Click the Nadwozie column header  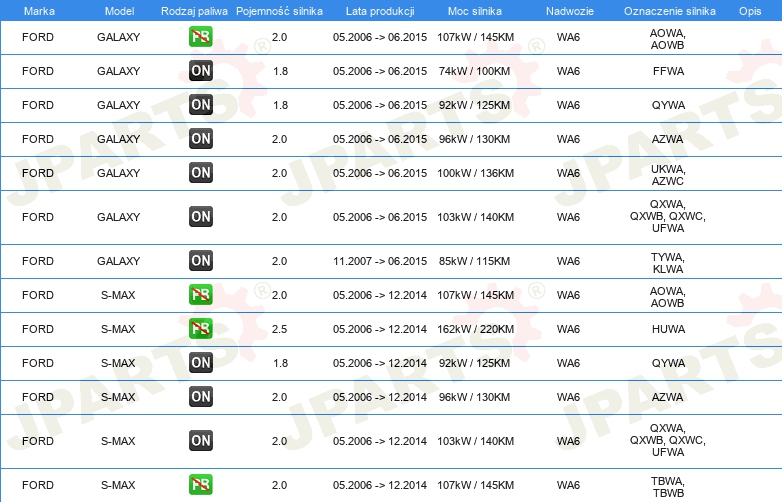(x=570, y=11)
